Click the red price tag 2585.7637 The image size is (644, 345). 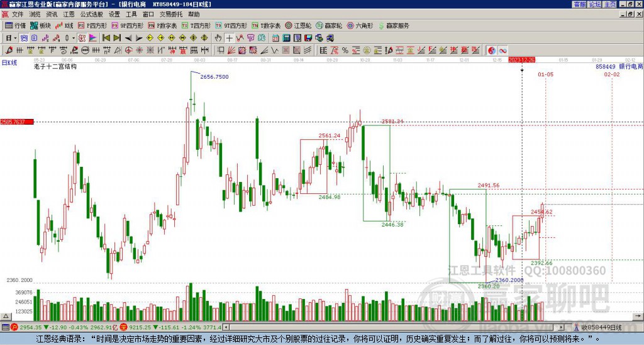(17, 122)
